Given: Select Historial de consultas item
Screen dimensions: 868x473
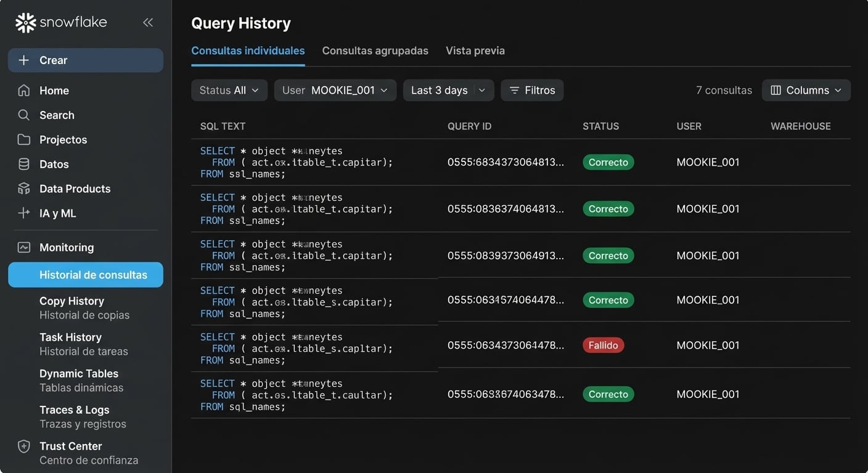Looking at the screenshot, I should pyautogui.click(x=86, y=275).
